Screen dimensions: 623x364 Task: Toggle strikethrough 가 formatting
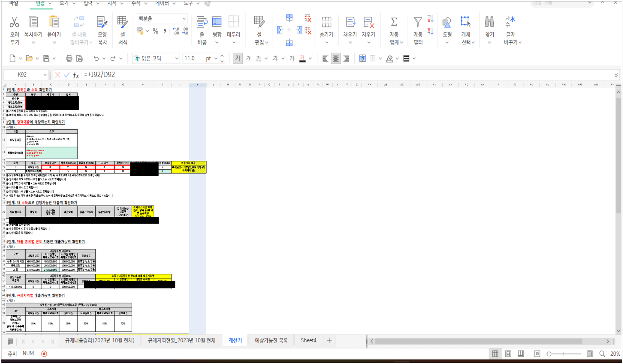pos(275,58)
